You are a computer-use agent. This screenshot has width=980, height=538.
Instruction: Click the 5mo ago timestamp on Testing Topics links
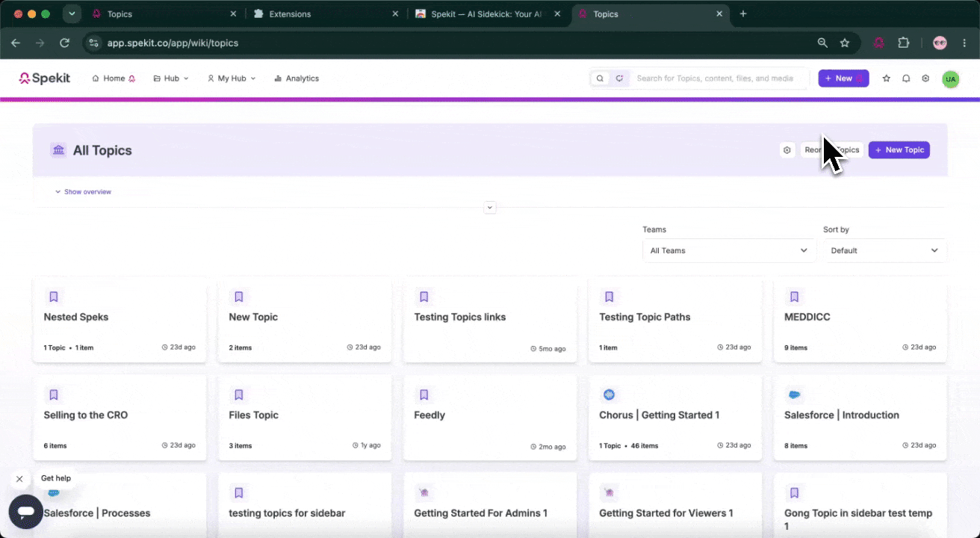(548, 349)
